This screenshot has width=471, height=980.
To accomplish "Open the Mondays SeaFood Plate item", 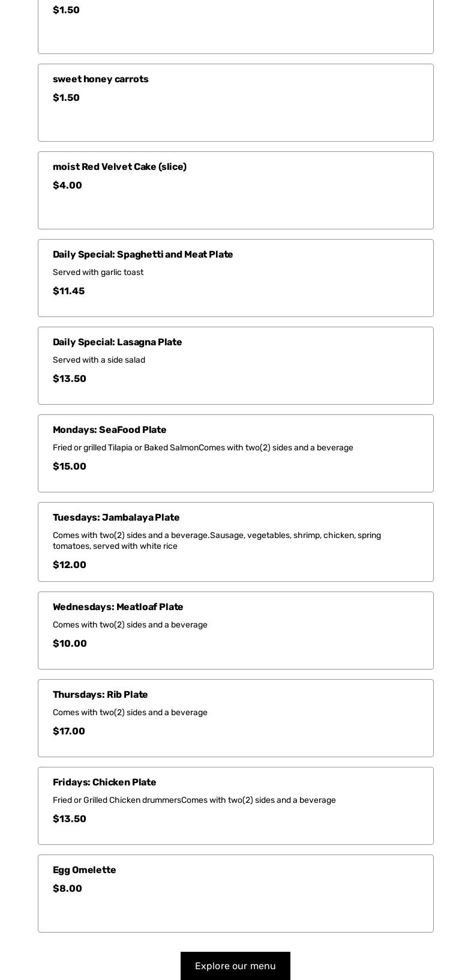I will (x=235, y=453).
